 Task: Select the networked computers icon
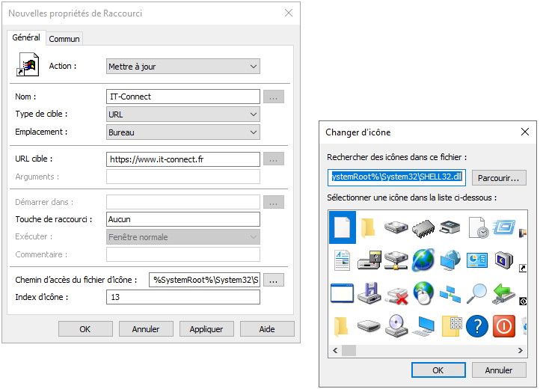(x=450, y=294)
